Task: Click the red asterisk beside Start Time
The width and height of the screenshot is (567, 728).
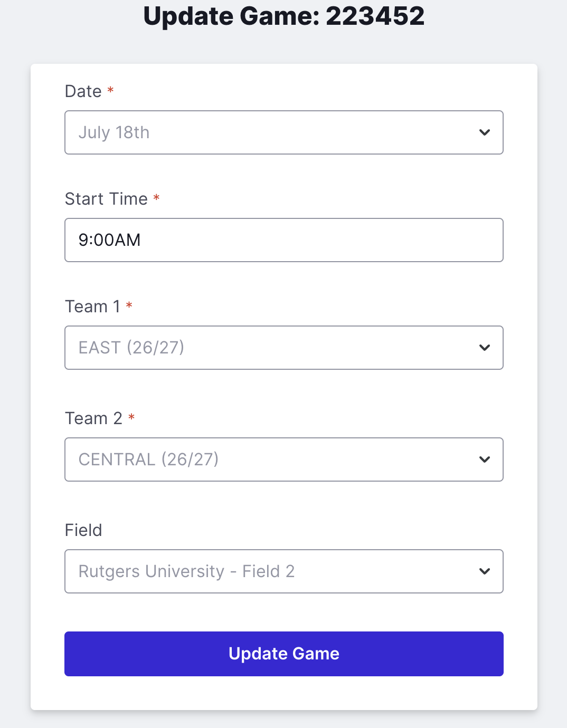Action: click(156, 198)
